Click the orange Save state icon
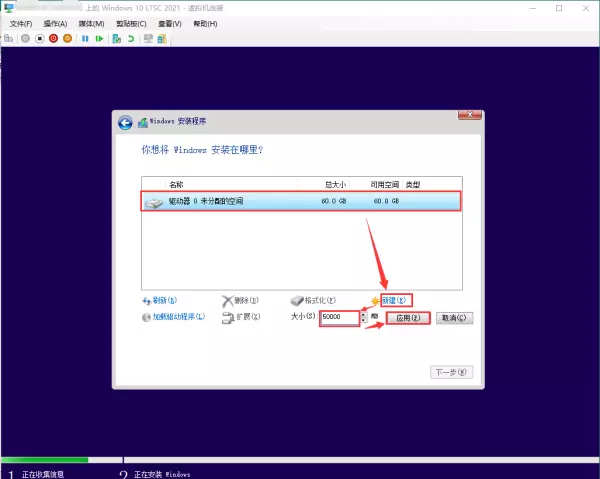The width and height of the screenshot is (600, 479). pos(67,39)
